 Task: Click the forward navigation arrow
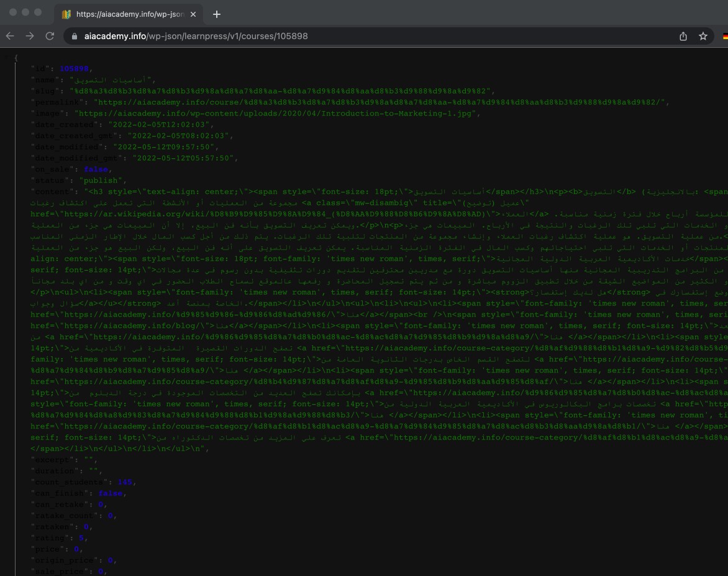click(30, 37)
